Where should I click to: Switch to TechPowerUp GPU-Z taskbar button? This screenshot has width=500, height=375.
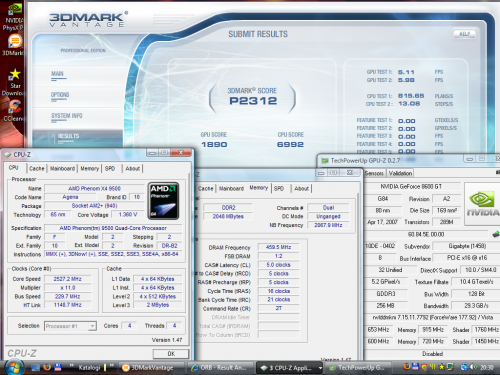coord(358,368)
